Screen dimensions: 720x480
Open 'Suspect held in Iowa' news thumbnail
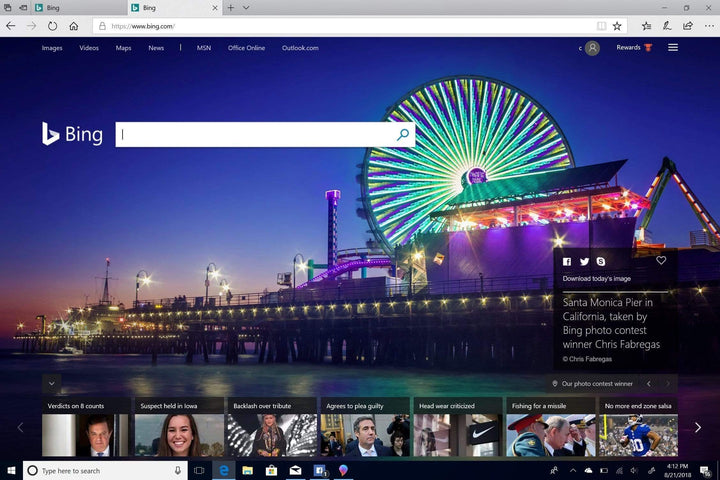point(179,435)
